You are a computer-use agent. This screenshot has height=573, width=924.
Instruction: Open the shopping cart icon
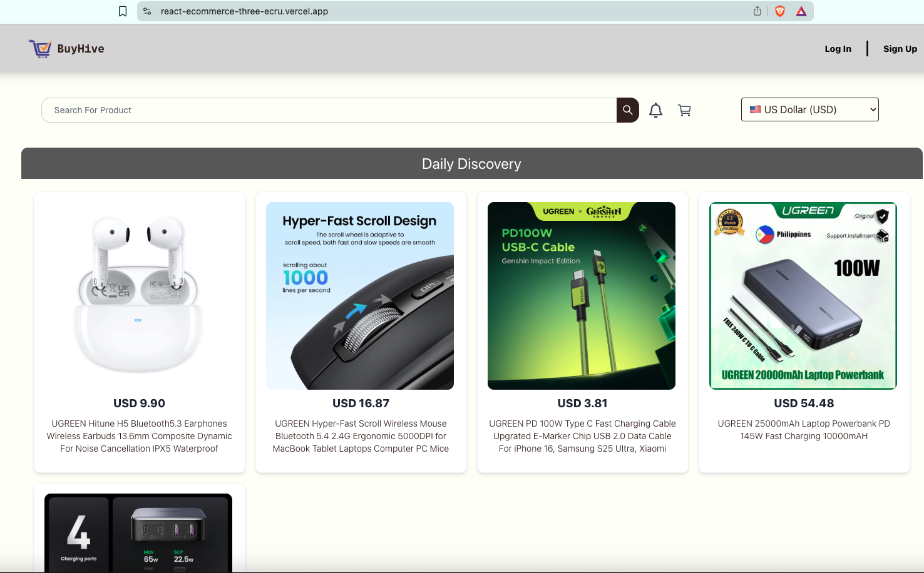coord(684,110)
